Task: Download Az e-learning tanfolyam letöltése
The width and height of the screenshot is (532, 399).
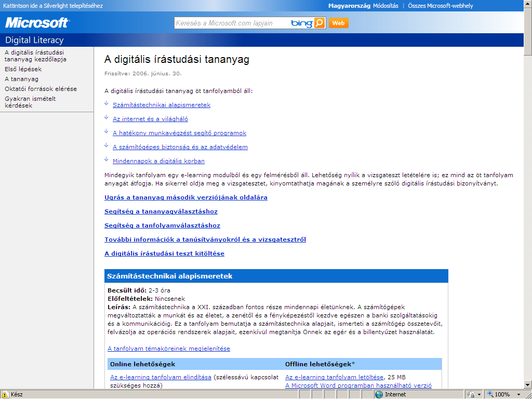Action: pyautogui.click(x=334, y=377)
